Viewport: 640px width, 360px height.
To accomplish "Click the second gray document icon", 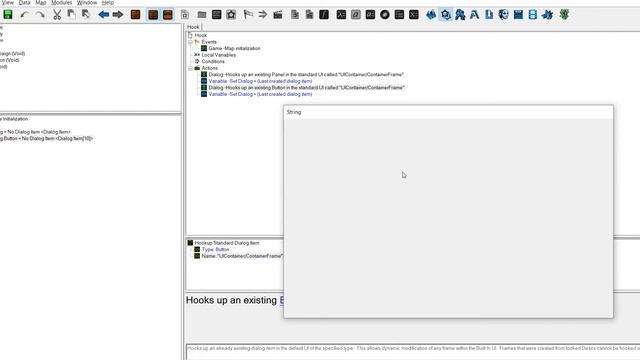I will click(x=309, y=15).
